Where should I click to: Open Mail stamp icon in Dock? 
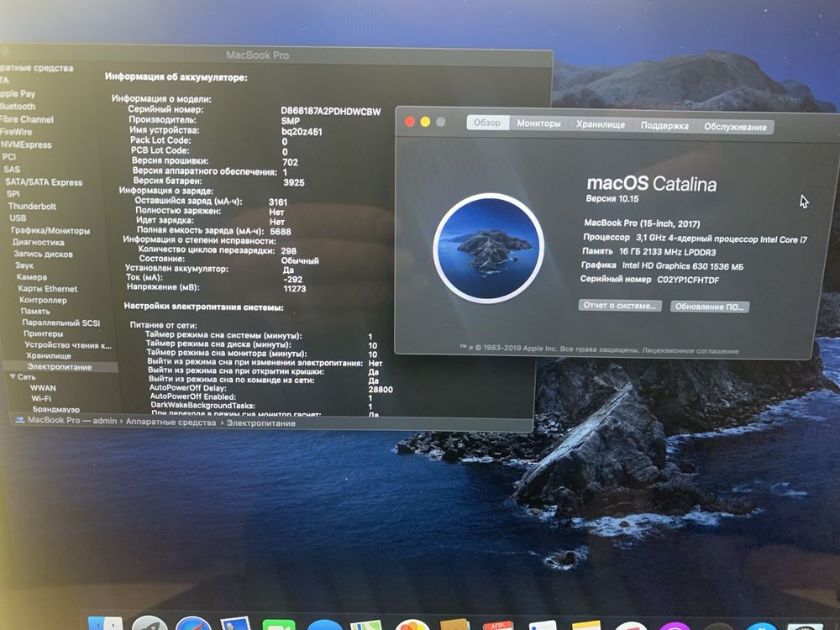click(236, 623)
